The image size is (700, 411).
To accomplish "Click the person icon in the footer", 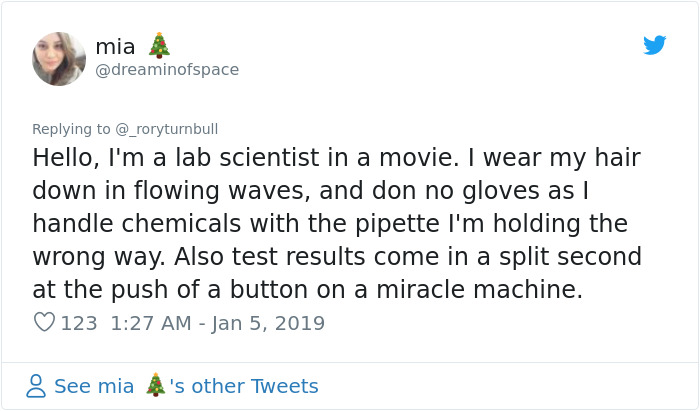I will (36, 386).
